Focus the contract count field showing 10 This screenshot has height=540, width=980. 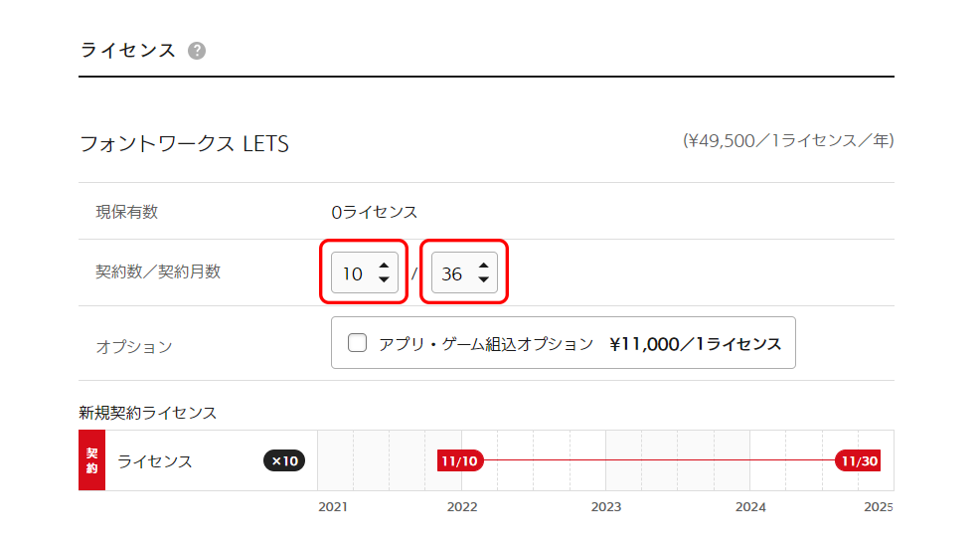tap(354, 273)
